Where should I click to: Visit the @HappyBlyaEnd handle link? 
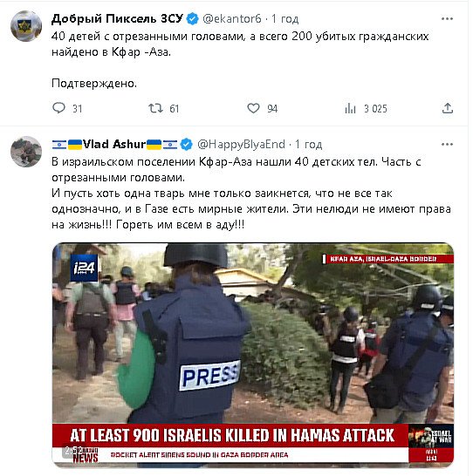point(241,144)
